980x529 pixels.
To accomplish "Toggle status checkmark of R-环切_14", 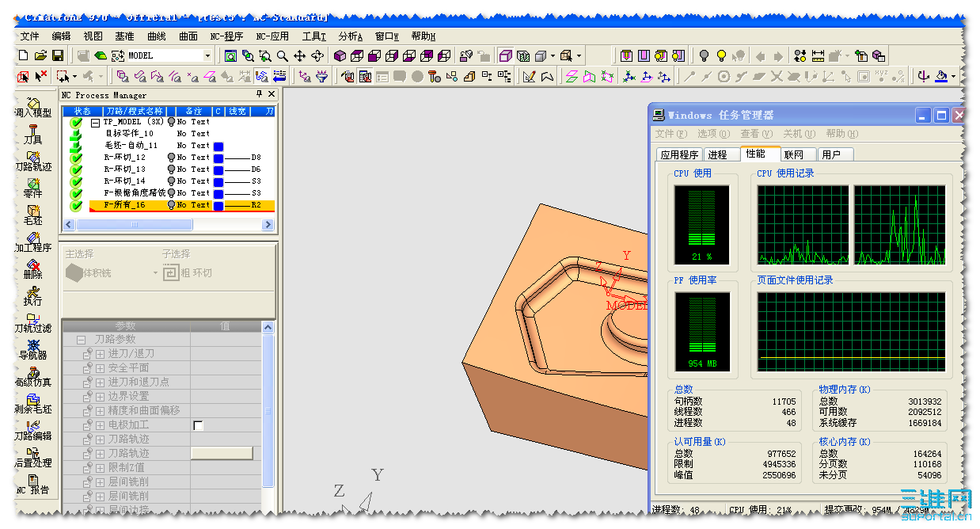I will pyautogui.click(x=76, y=181).
